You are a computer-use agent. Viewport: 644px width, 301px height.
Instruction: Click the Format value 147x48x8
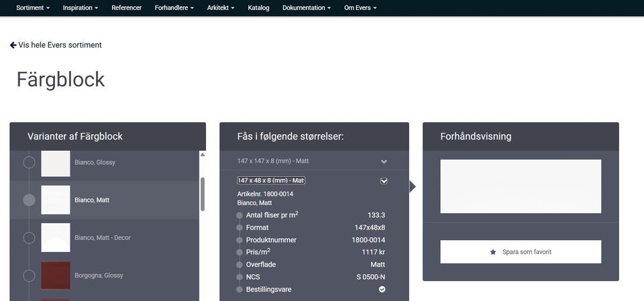click(370, 227)
